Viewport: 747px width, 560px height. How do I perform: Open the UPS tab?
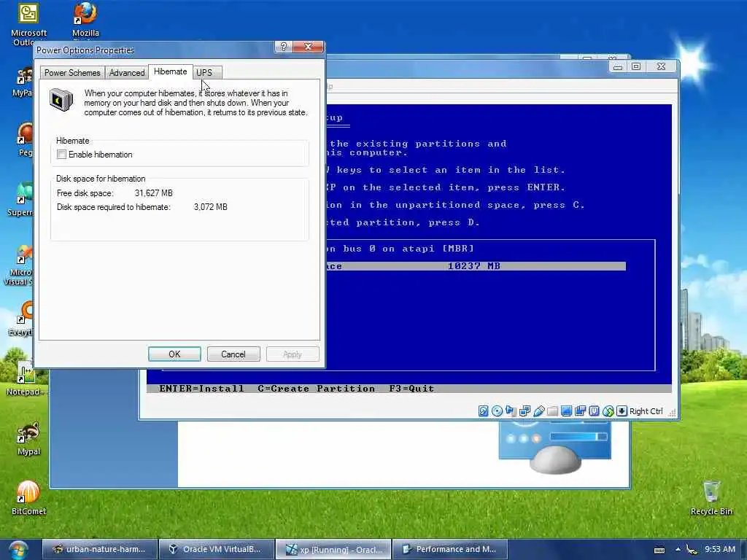[204, 72]
